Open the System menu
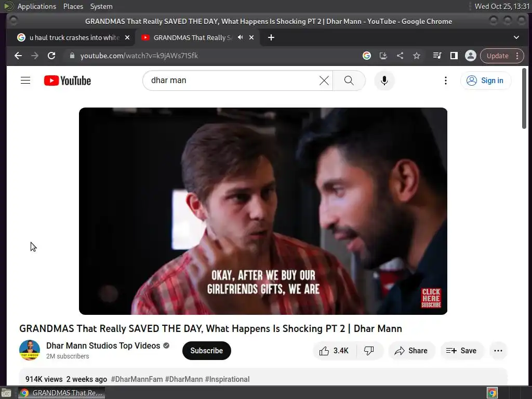The height and width of the screenshot is (399, 532). click(101, 6)
